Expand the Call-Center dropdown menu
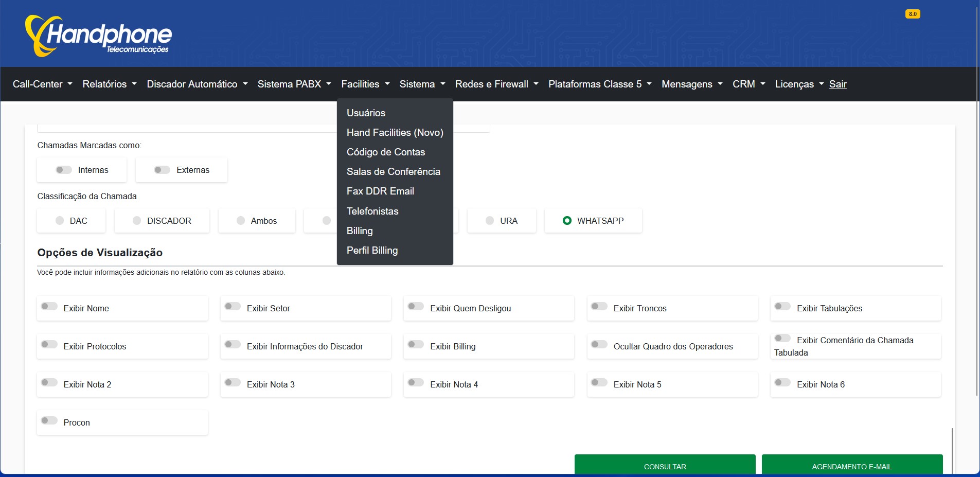The image size is (980, 477). pos(42,84)
